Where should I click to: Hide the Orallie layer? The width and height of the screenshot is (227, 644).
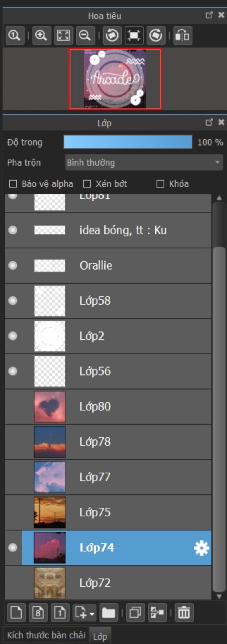pos(13,265)
